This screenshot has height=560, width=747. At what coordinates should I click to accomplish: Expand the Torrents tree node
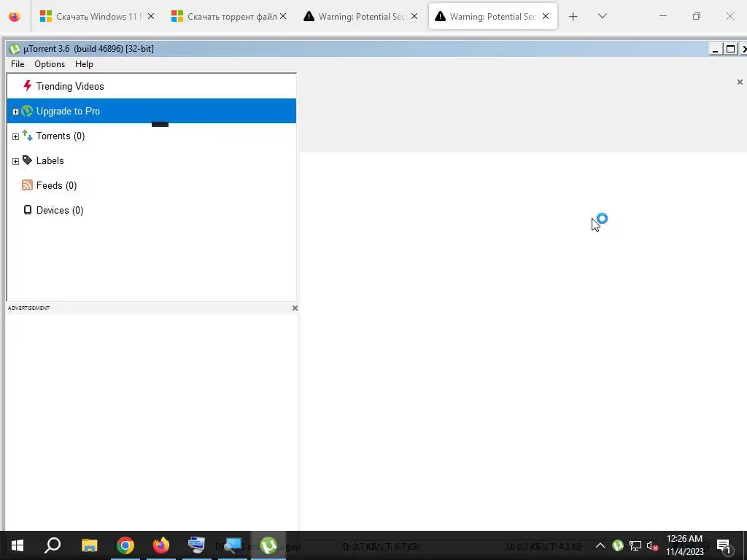[x=16, y=136]
